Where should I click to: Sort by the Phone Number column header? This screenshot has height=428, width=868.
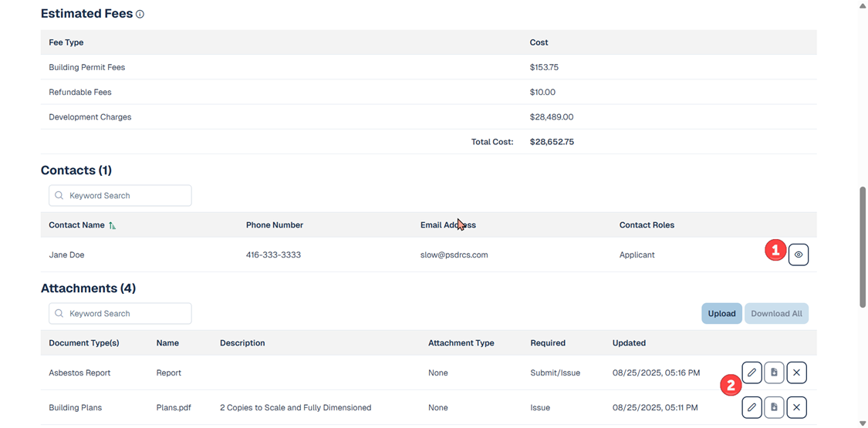coord(274,225)
